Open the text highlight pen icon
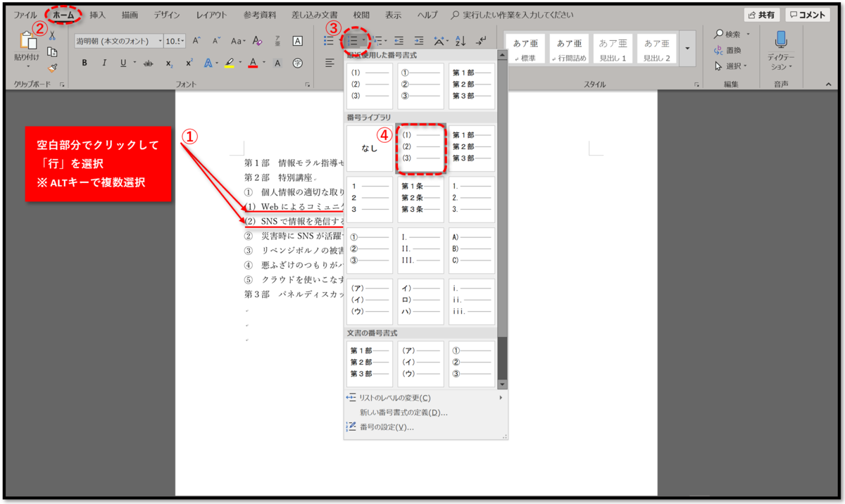The image size is (845, 504). tap(230, 63)
